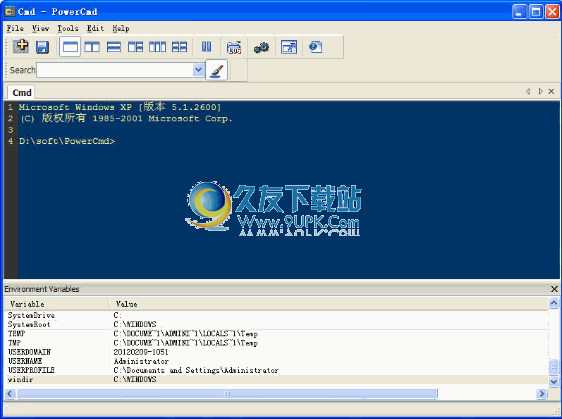Image resolution: width=562 pixels, height=419 pixels.
Task: Select the windir variable row
Action: [276, 380]
